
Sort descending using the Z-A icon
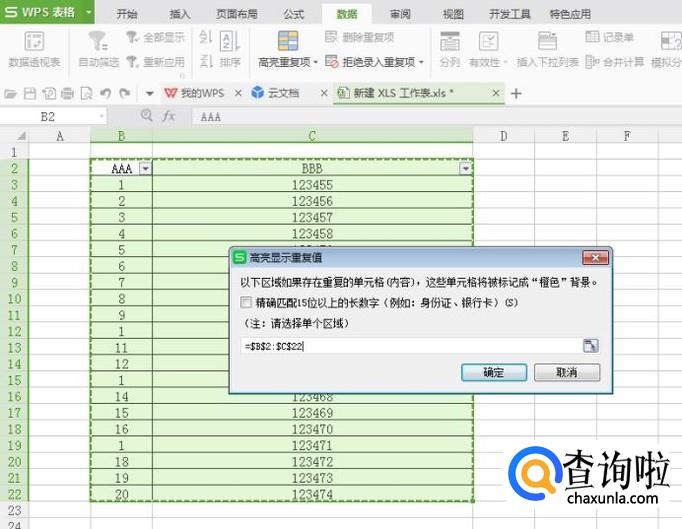205,61
